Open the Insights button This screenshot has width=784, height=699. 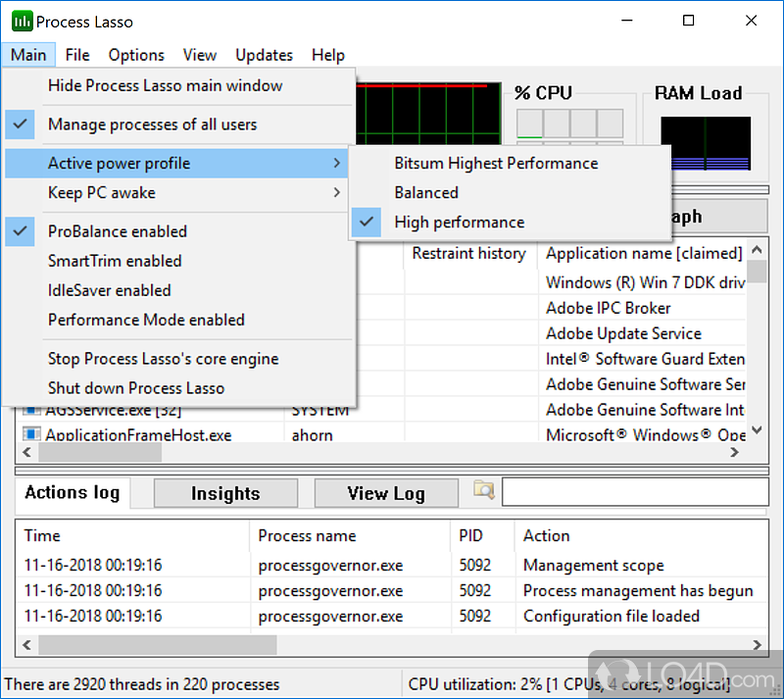[225, 493]
